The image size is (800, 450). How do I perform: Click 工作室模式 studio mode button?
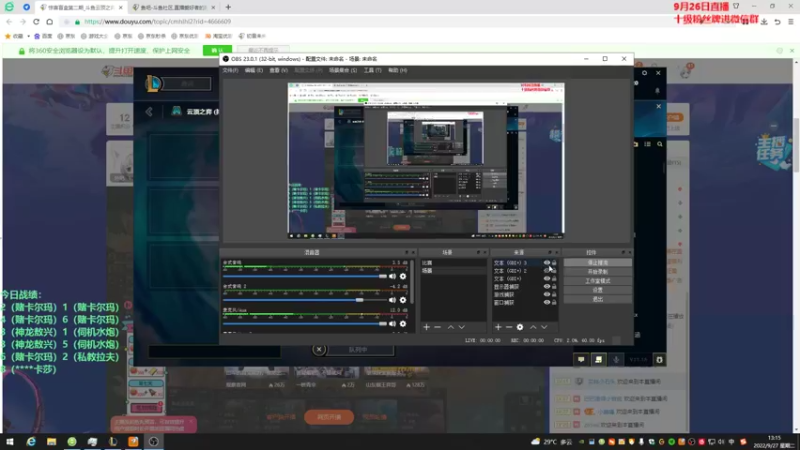(x=597, y=281)
